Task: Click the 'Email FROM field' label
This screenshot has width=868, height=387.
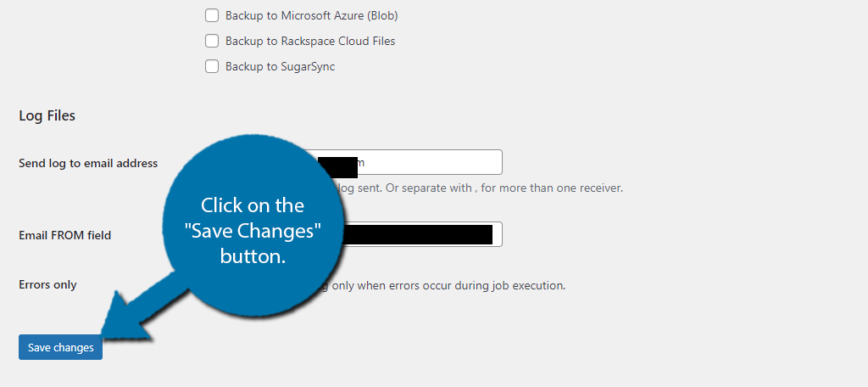Action: (64, 235)
